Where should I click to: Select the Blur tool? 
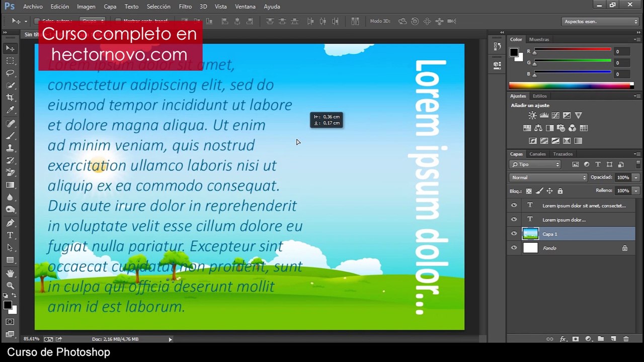coord(10,198)
